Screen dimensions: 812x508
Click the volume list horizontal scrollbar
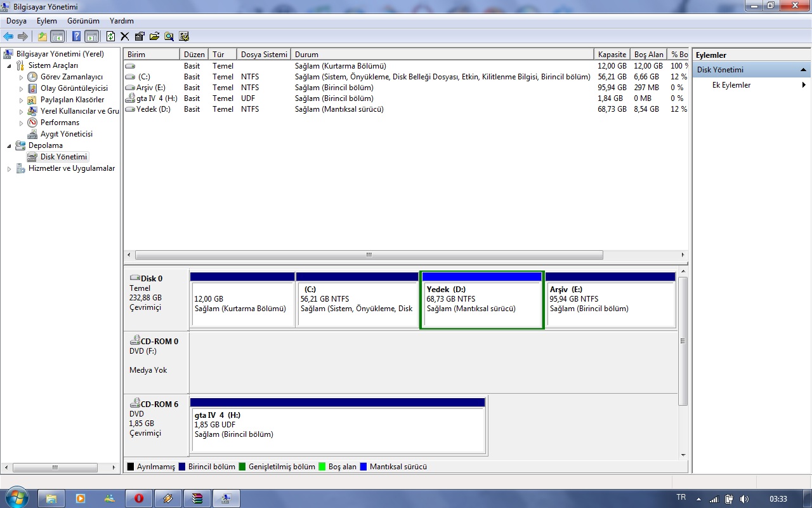369,255
